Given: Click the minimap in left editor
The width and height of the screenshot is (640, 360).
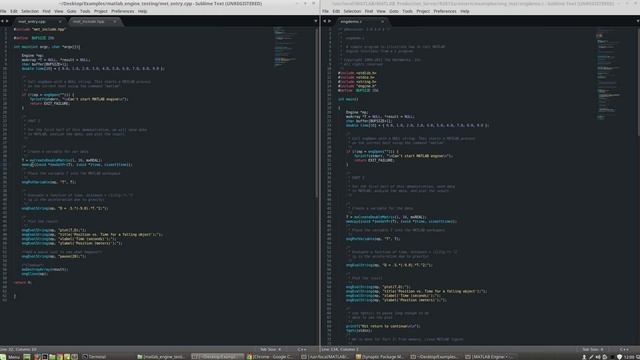Looking at the screenshot, I should tap(284, 47).
